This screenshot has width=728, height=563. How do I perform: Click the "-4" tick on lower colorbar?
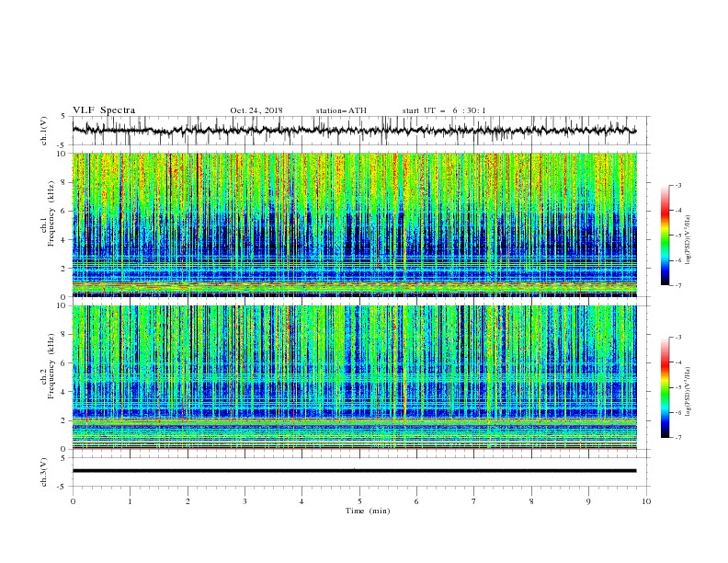(x=677, y=362)
